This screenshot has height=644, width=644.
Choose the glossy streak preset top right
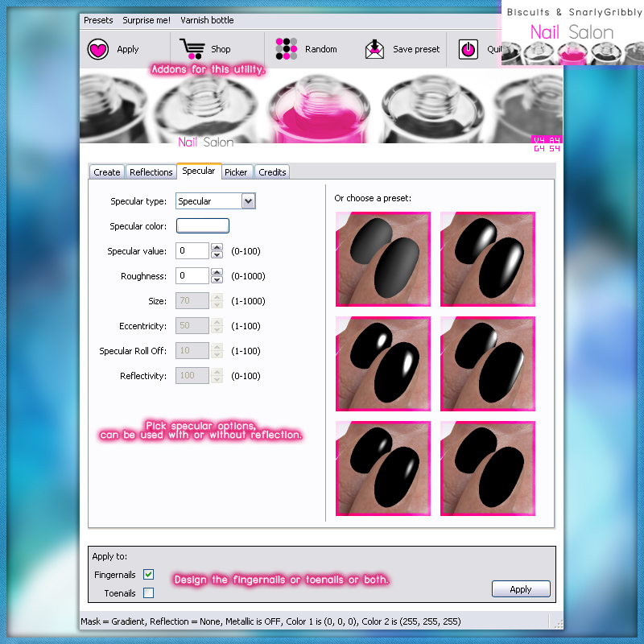coord(488,259)
